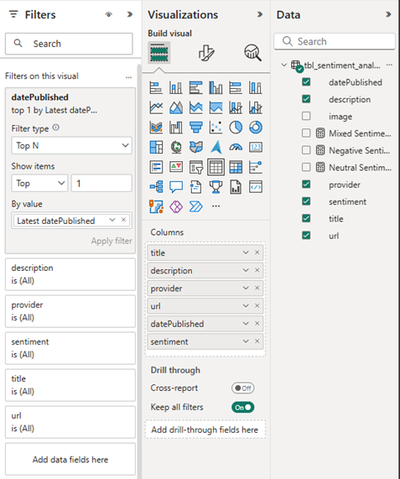Insert the Decomposition tree visual

pyautogui.click(x=156, y=187)
